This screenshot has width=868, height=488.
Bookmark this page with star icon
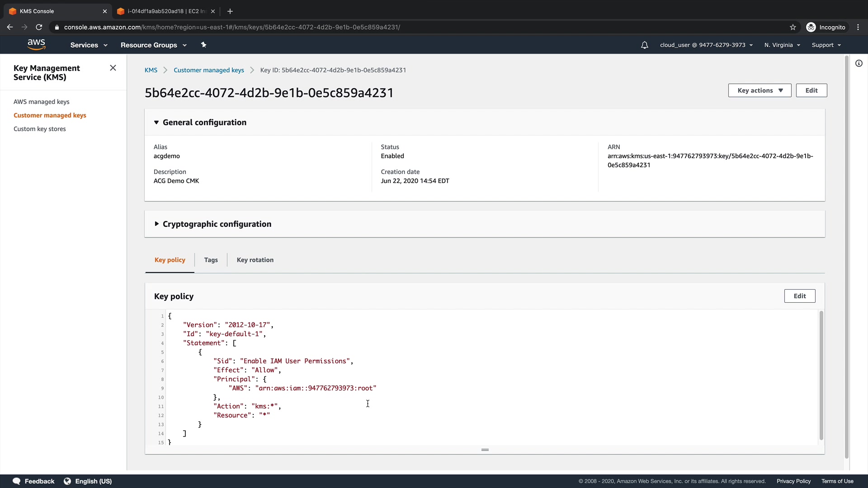793,27
